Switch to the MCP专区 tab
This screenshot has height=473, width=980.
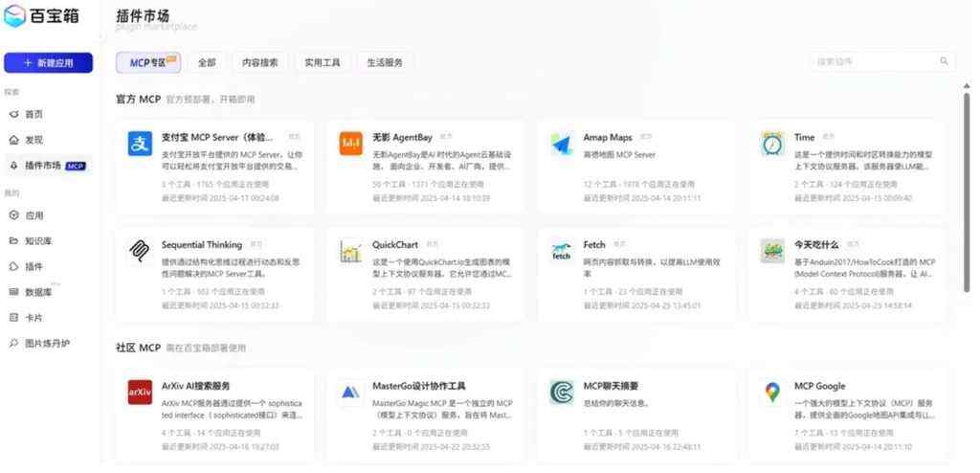[x=148, y=62]
